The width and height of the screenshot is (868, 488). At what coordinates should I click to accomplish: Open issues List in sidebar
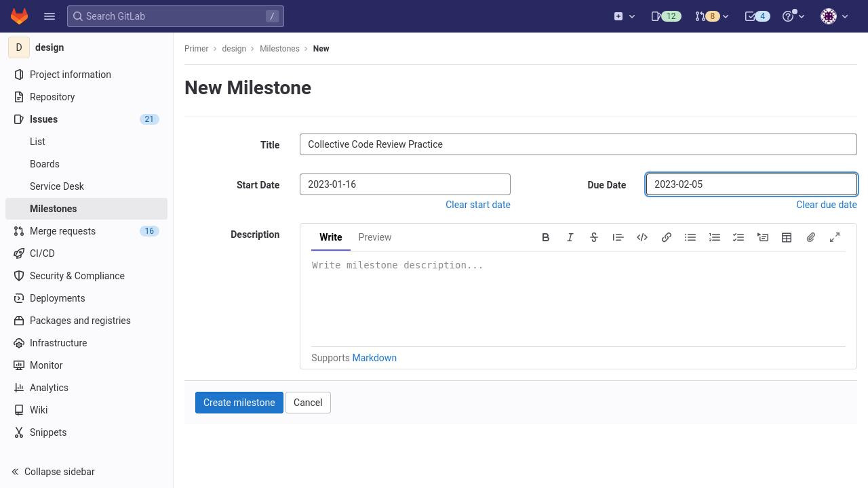86,142
